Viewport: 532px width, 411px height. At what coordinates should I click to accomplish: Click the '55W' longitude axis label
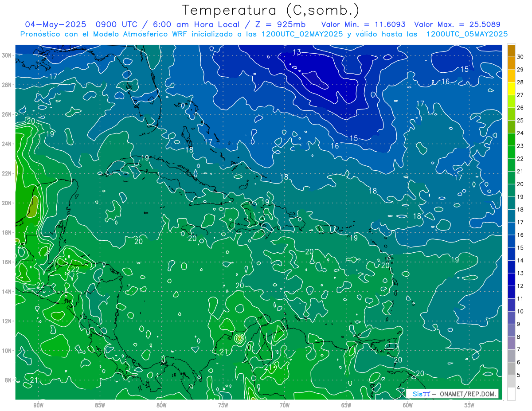coord(469,405)
